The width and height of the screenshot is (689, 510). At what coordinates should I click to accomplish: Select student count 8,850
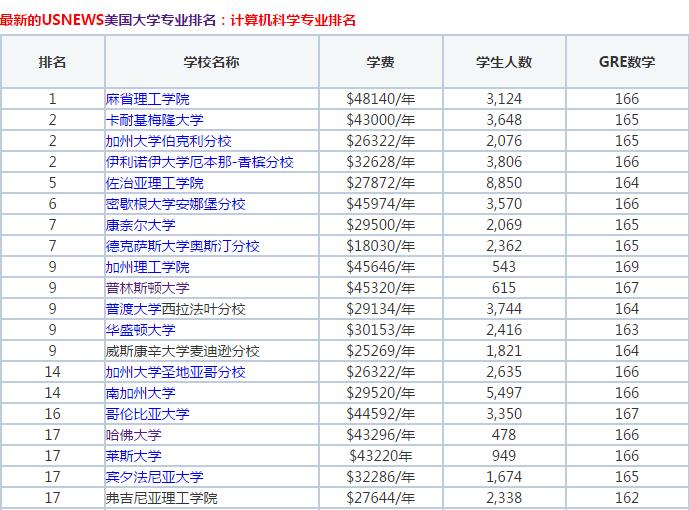(x=504, y=183)
